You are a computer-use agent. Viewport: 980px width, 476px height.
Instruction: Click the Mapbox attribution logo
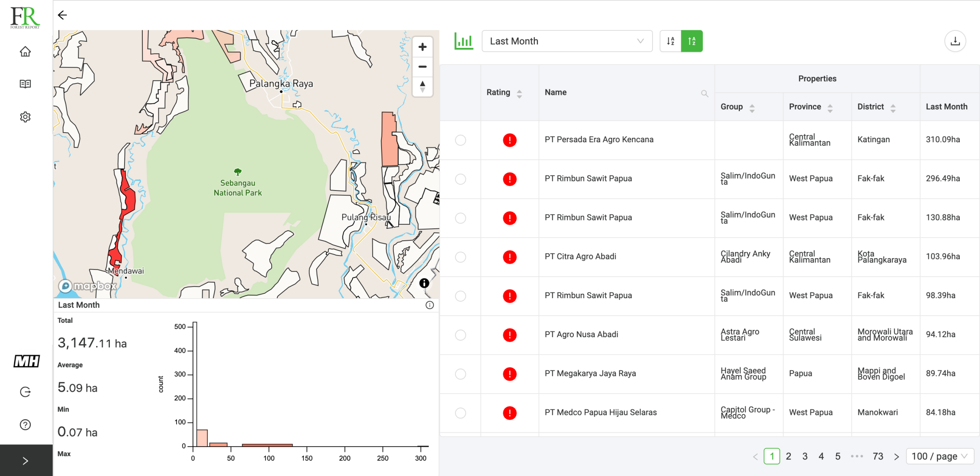point(86,285)
